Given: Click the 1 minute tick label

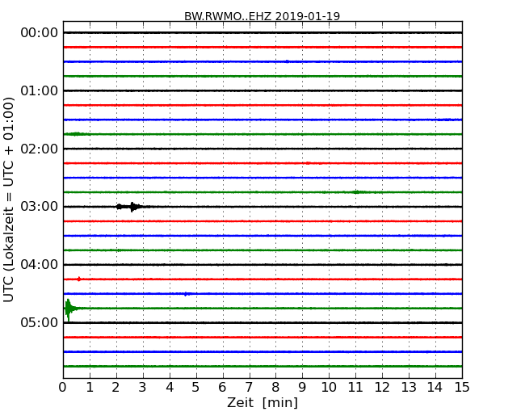Looking at the screenshot, I should (90, 387).
